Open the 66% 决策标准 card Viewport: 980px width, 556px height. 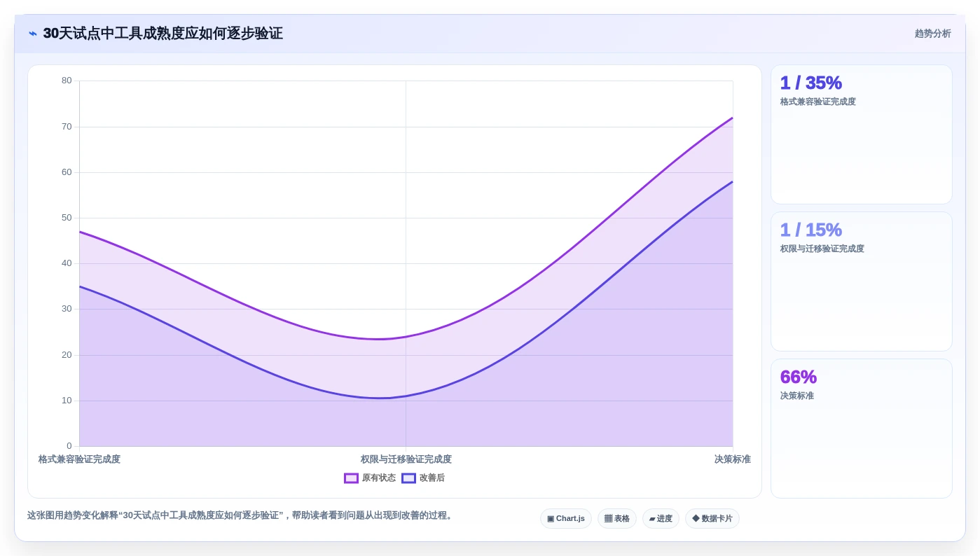862,429
